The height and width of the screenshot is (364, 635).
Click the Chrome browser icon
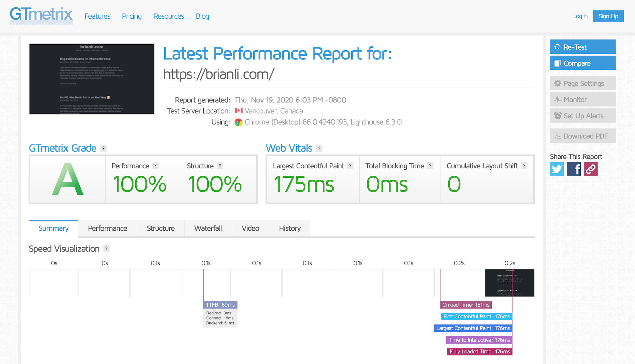[238, 122]
